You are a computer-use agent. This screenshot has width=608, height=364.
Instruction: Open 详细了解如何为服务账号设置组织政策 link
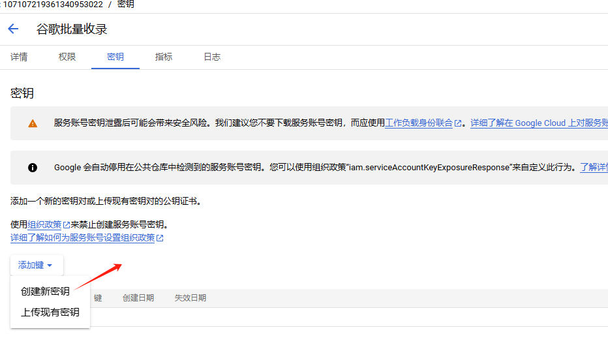(83, 237)
